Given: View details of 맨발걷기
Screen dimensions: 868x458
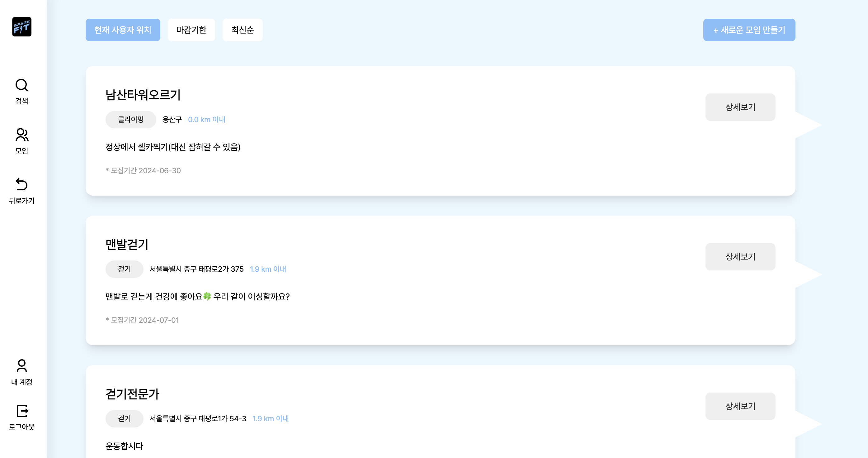Looking at the screenshot, I should pyautogui.click(x=740, y=257).
